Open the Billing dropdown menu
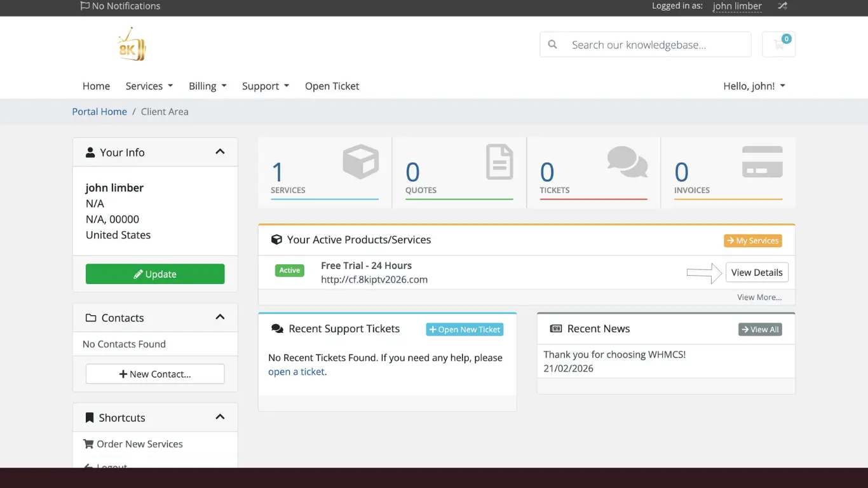 [208, 86]
